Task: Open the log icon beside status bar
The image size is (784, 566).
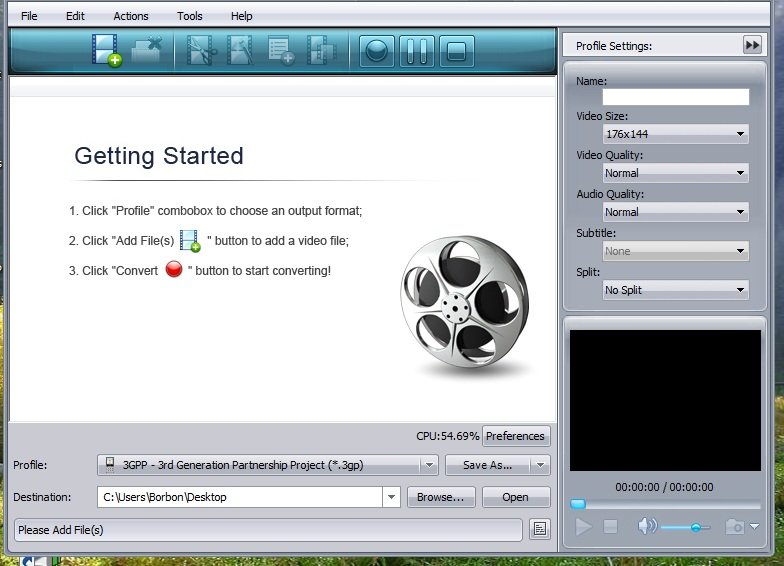Action: [539, 529]
